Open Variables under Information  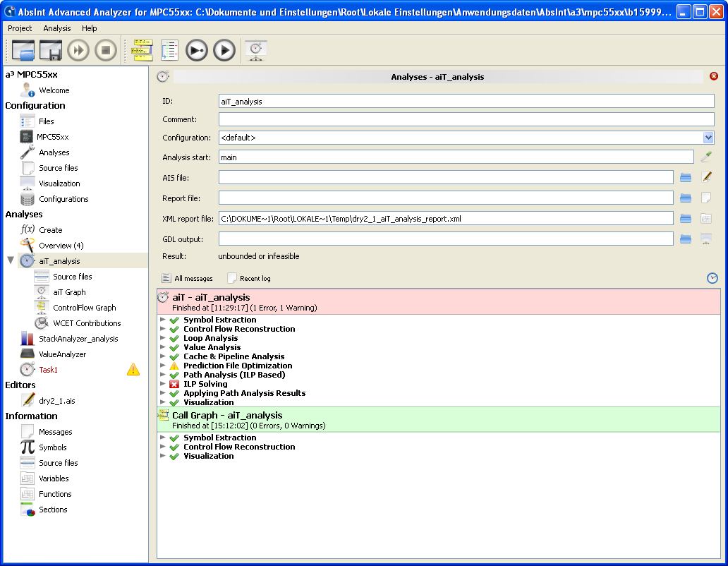pyautogui.click(x=54, y=478)
